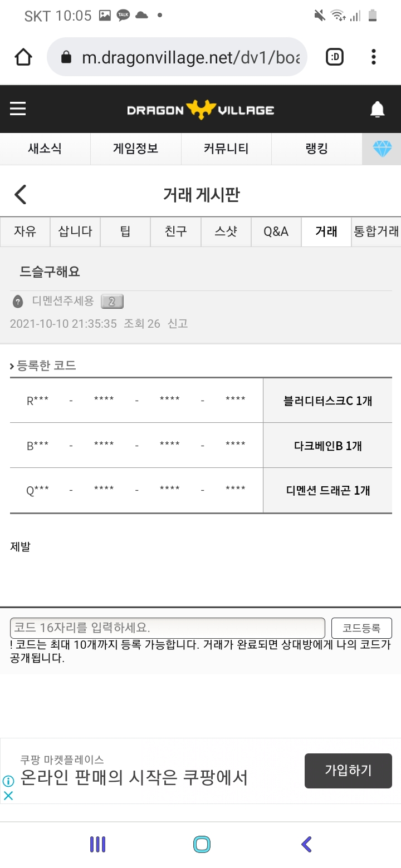Image resolution: width=401 pixels, height=868 pixels.
Task: Open the diamond shop icon
Action: tap(382, 149)
